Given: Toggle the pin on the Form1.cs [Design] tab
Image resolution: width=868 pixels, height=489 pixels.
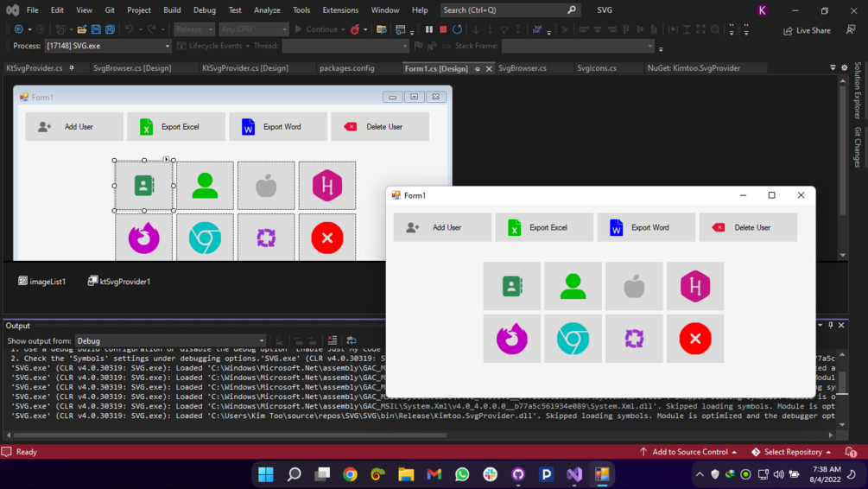Looking at the screenshot, I should (x=477, y=68).
